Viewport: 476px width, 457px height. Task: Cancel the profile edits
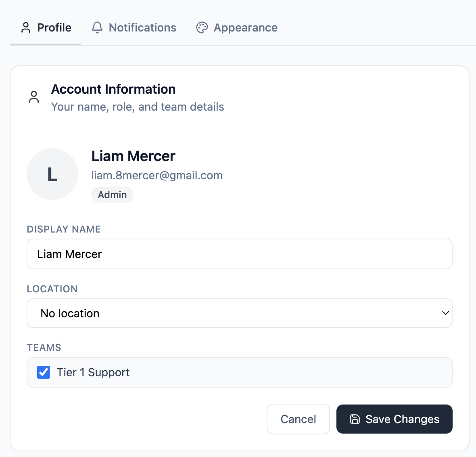[298, 419]
